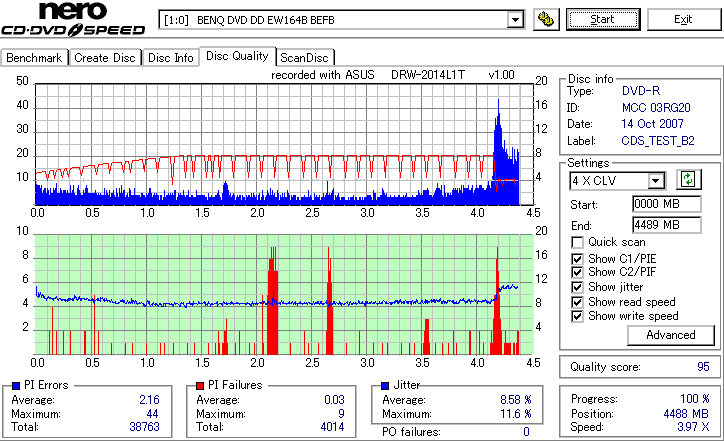Open the ScanDisc tab
The height and width of the screenshot is (441, 724).
pyautogui.click(x=305, y=58)
